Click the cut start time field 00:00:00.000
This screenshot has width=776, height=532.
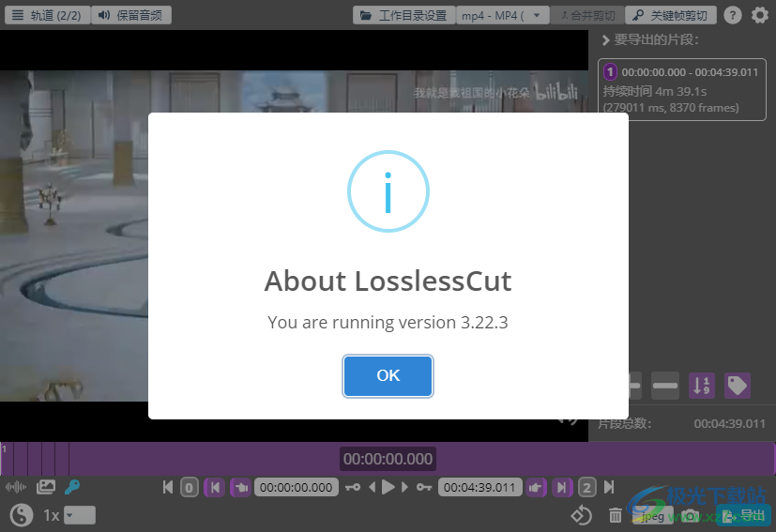296,488
